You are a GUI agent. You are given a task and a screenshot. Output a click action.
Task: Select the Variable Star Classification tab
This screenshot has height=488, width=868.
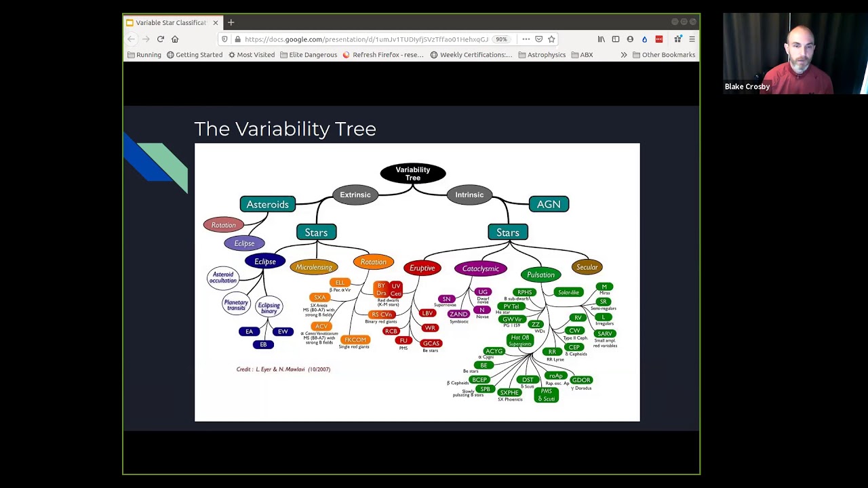tap(173, 22)
